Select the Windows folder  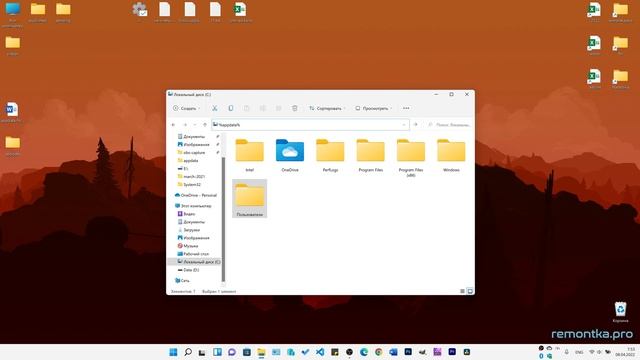click(x=451, y=155)
